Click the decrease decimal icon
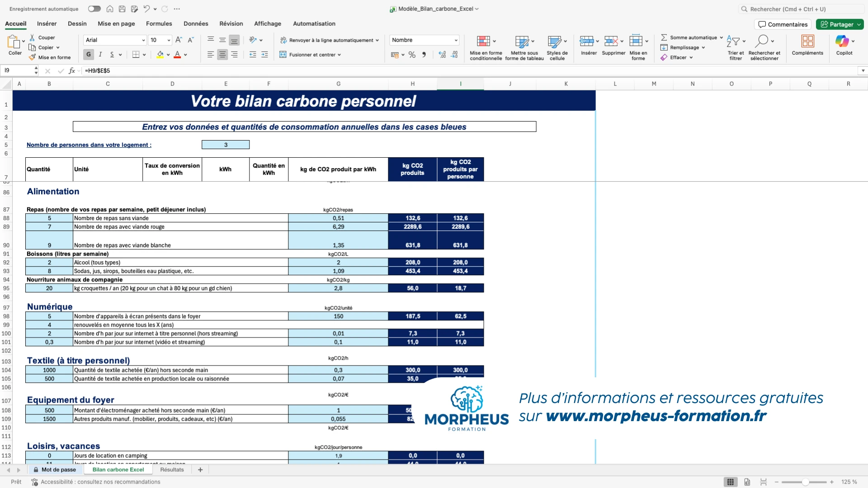The height and width of the screenshot is (488, 868). (454, 55)
